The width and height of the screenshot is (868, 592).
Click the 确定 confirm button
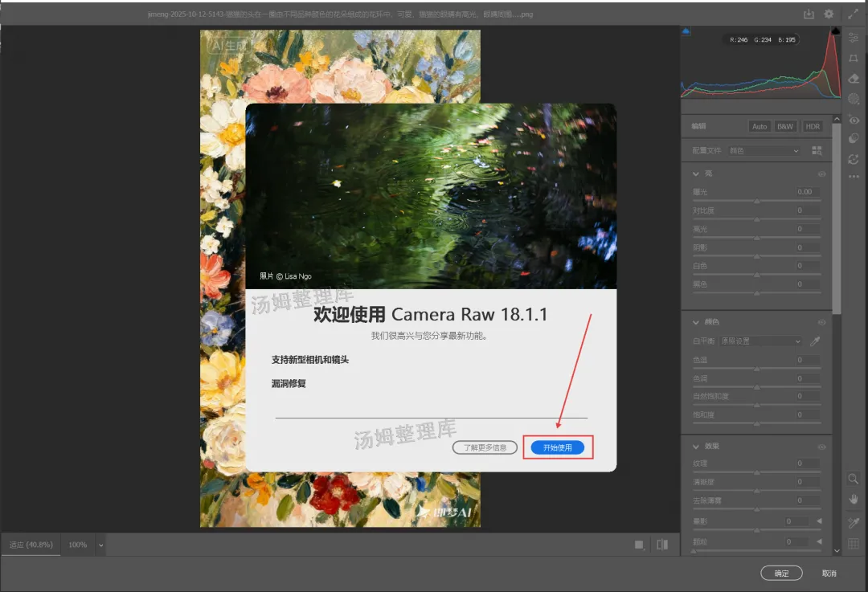(x=781, y=574)
